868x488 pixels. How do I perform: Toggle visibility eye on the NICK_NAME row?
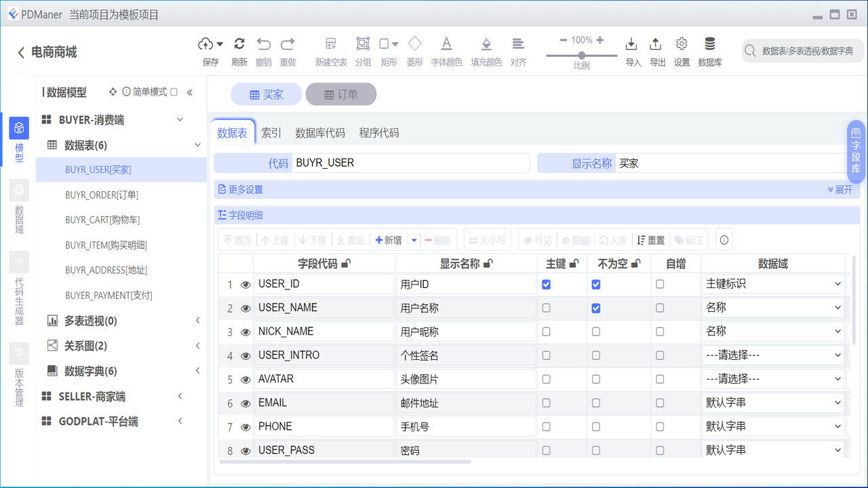245,331
